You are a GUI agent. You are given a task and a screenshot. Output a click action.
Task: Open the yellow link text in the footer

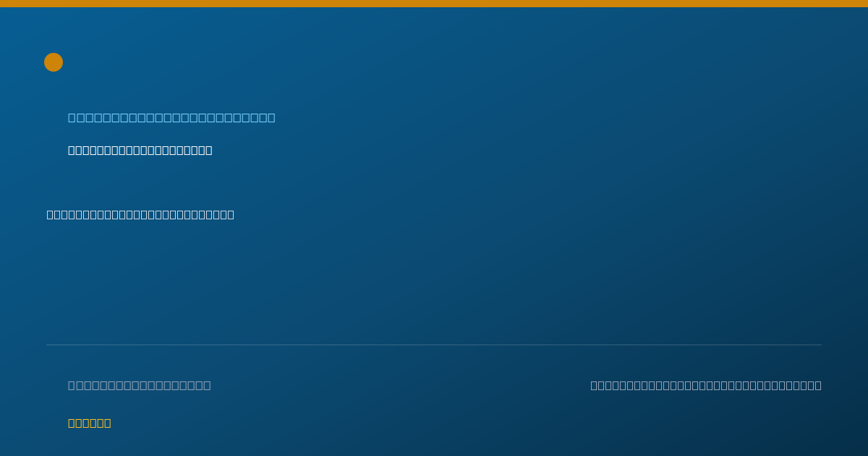coord(89,423)
